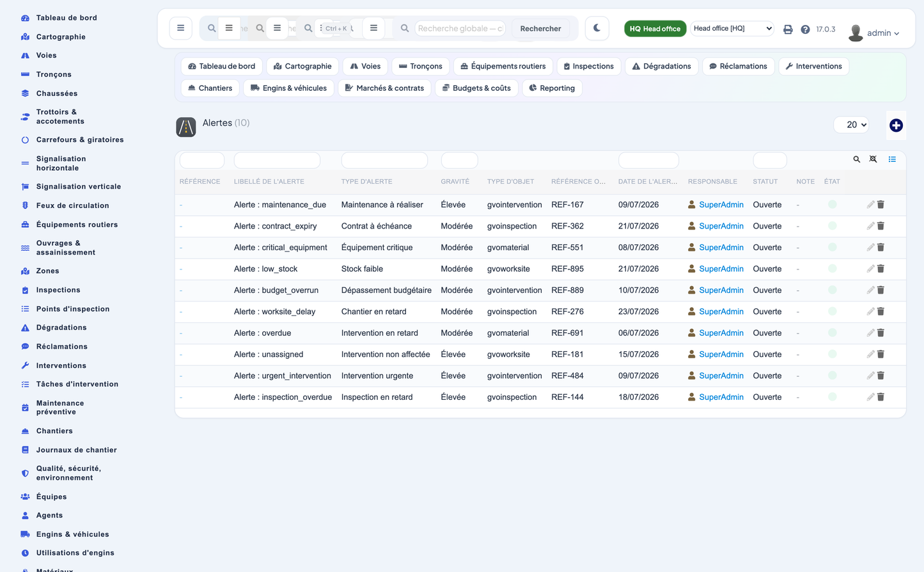The image size is (924, 572).
Task: Open the Tableau de bord tab
Action: pos(221,66)
